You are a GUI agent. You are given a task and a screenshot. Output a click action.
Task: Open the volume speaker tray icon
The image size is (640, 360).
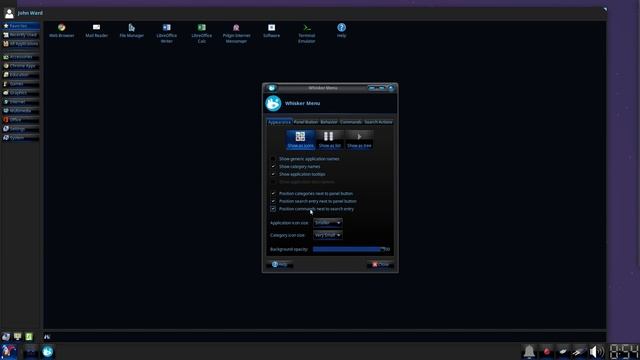tap(597, 351)
